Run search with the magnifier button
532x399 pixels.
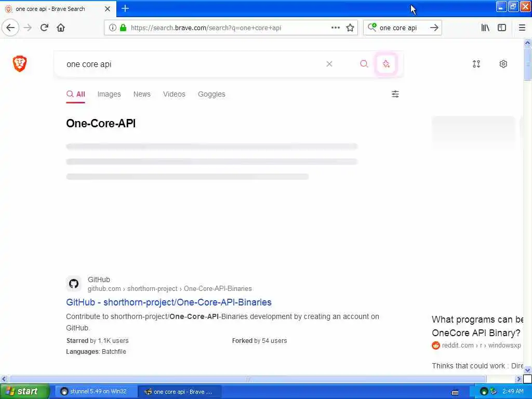[364, 64]
